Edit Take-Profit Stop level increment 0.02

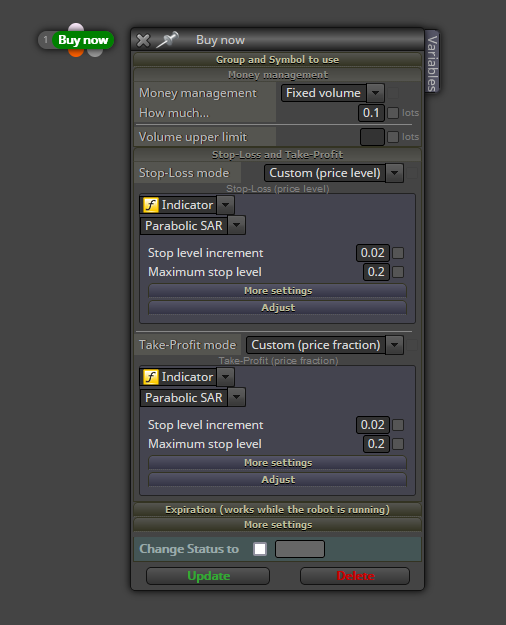pyautogui.click(x=372, y=425)
